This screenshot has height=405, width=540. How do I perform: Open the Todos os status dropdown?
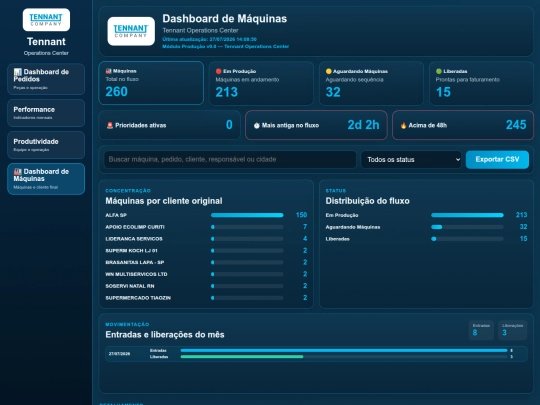pos(411,159)
